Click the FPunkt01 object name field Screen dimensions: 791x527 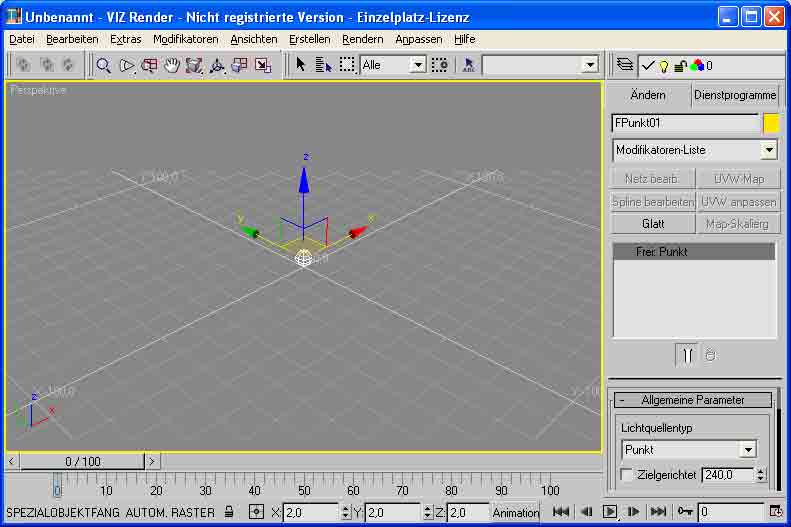[x=685, y=123]
